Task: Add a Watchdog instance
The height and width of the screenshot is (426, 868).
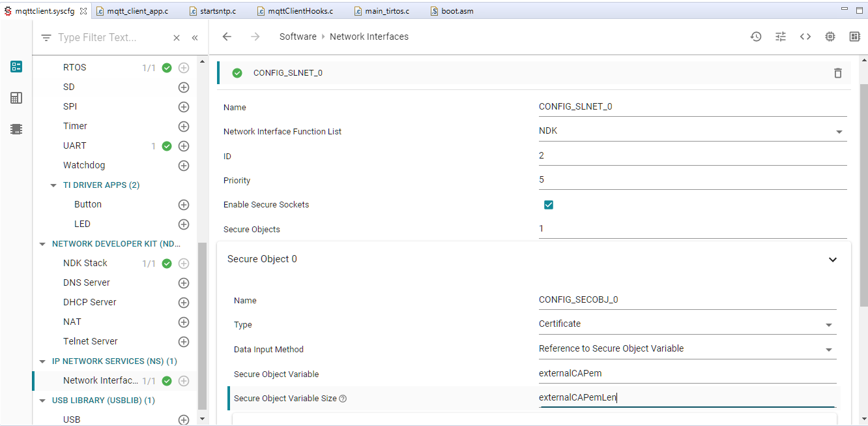Action: pyautogui.click(x=184, y=165)
